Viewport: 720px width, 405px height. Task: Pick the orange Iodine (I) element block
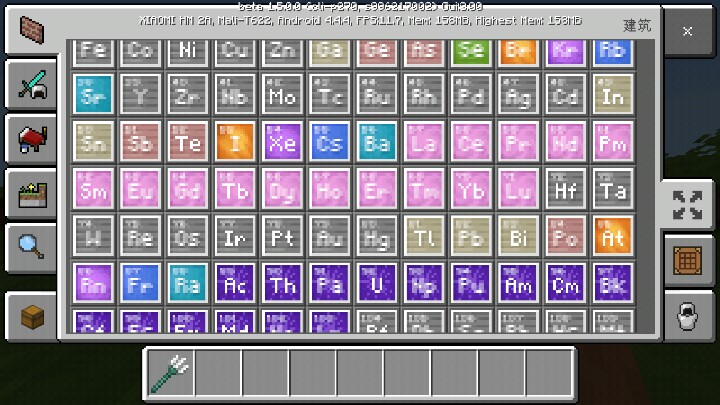[x=235, y=141]
